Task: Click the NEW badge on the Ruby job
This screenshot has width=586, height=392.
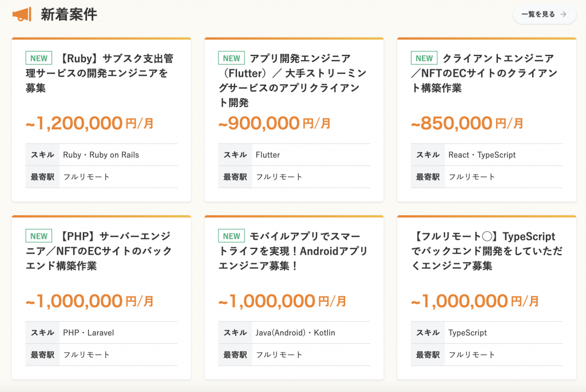Action: (39, 58)
